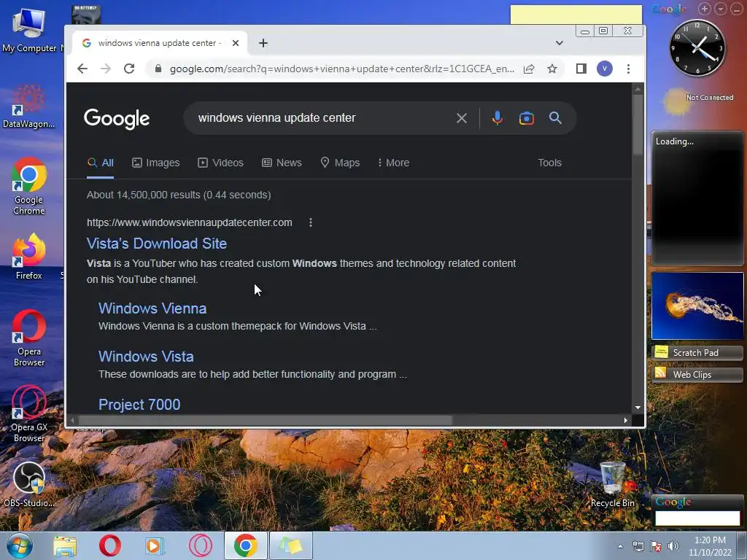This screenshot has width=747, height=560.
Task: Open the Windows Start orb
Action: click(x=20, y=545)
